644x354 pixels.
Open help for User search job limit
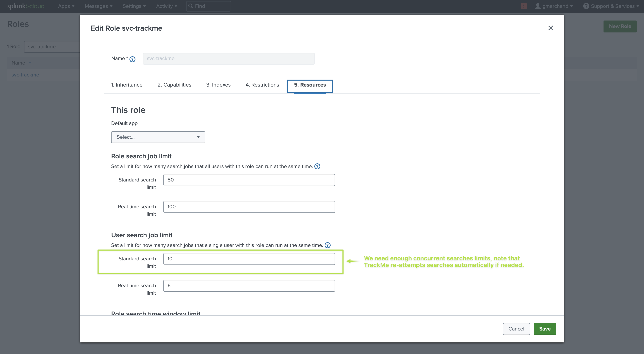click(x=327, y=245)
